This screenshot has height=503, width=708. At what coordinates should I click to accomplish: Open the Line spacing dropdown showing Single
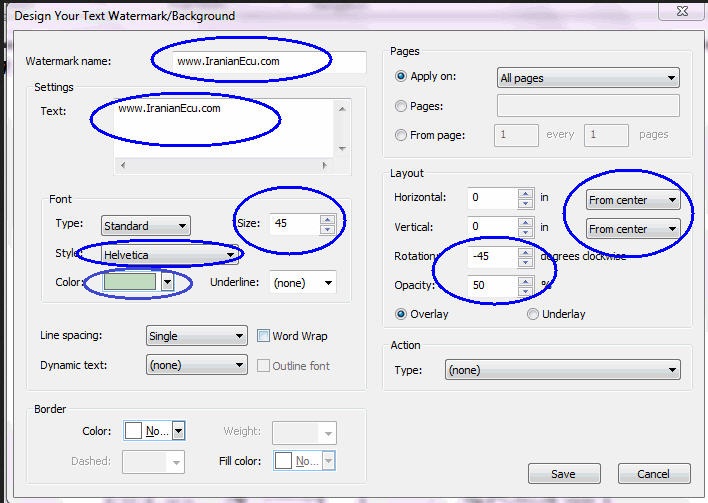[x=196, y=336]
